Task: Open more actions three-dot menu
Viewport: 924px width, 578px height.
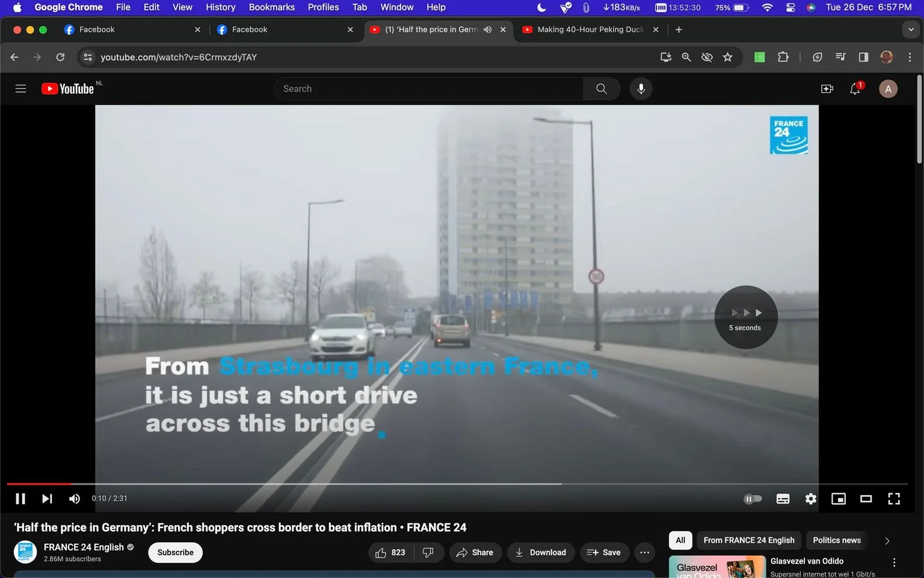Action: (645, 553)
